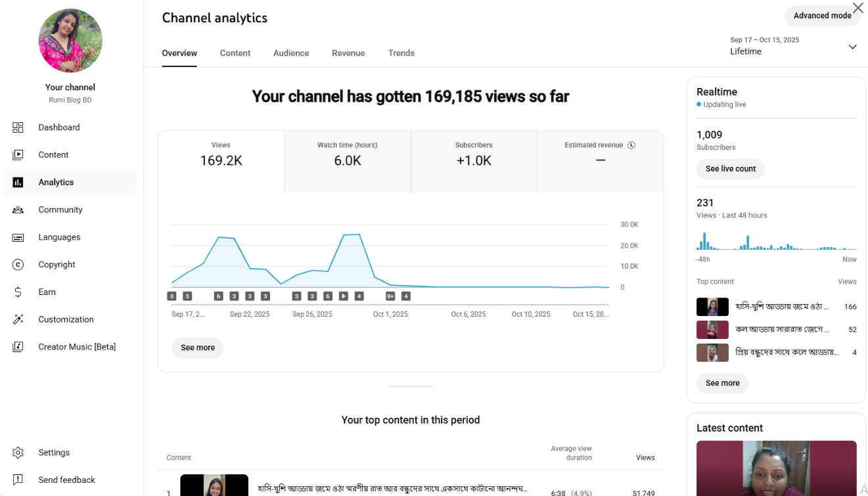The height and width of the screenshot is (496, 868).
Task: Toggle the Views metric card
Action: 221,158
